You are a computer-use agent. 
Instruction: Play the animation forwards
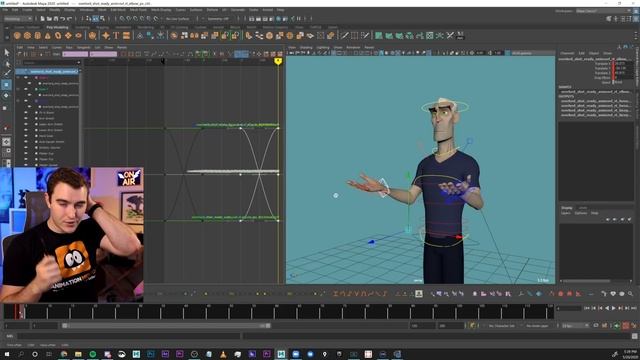613,308
